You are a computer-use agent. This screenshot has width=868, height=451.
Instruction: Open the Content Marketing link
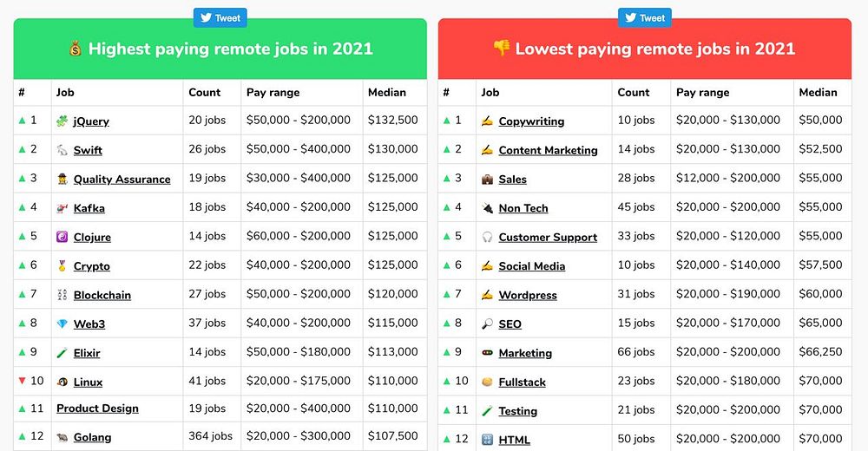point(548,150)
